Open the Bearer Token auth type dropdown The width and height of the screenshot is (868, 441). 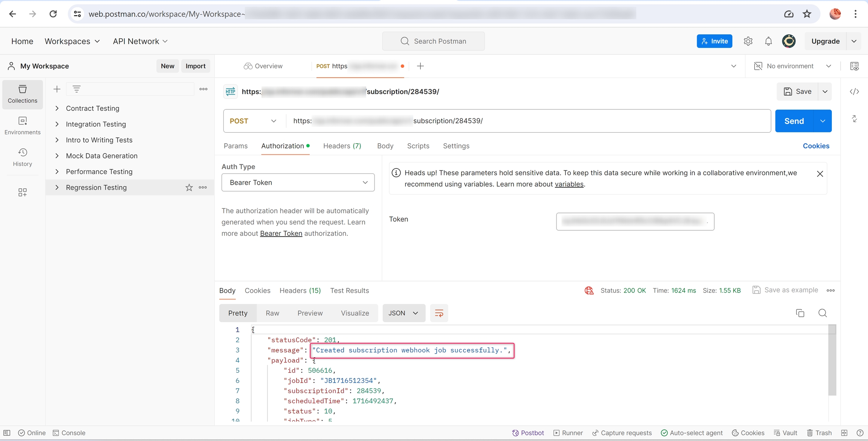[298, 182]
